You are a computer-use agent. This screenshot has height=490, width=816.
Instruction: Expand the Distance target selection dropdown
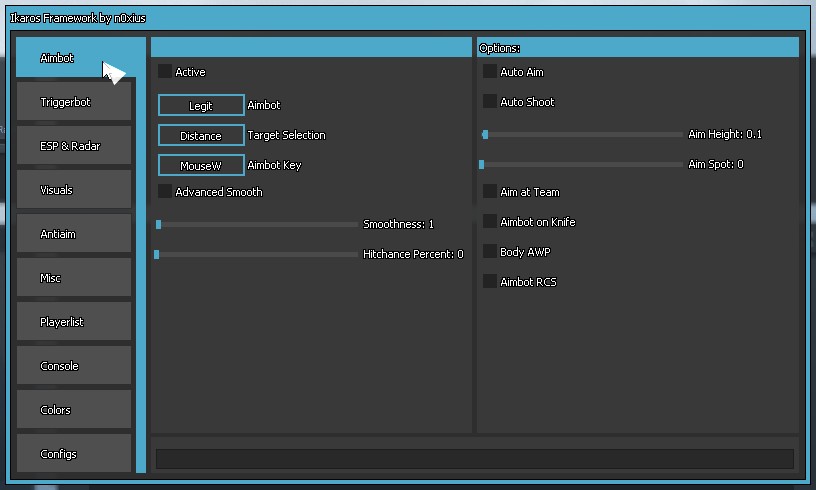click(x=201, y=135)
